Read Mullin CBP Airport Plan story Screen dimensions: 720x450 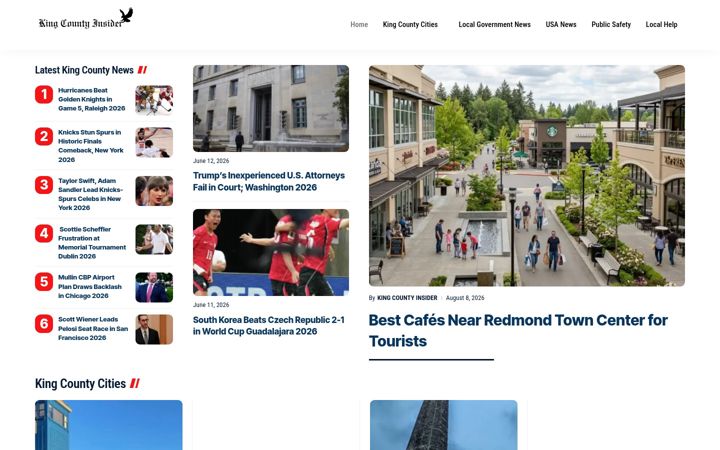pos(90,287)
